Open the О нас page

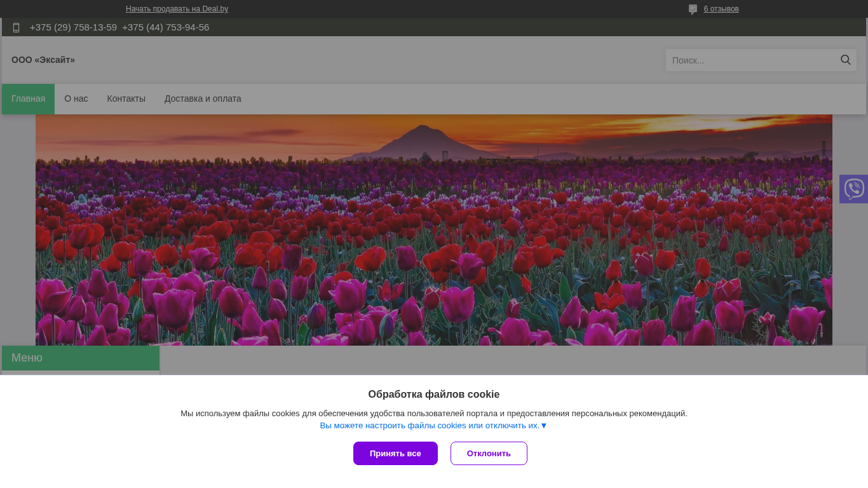pyautogui.click(x=76, y=99)
